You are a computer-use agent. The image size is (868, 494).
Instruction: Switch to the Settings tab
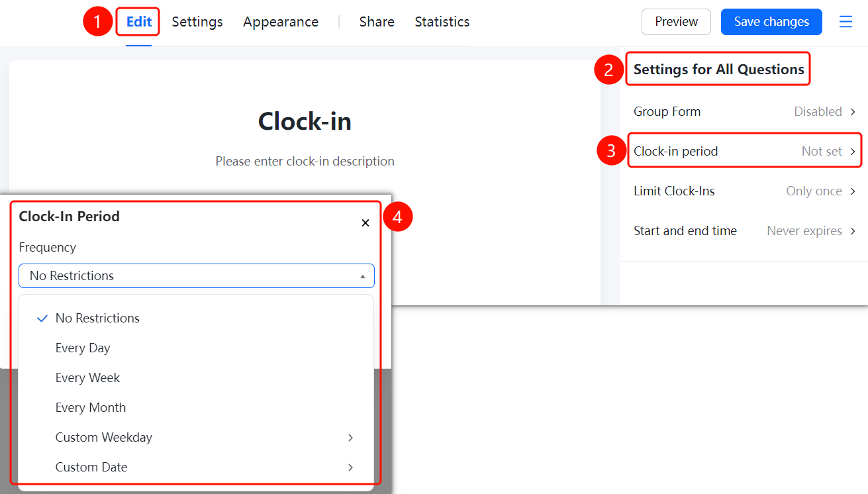(x=197, y=22)
